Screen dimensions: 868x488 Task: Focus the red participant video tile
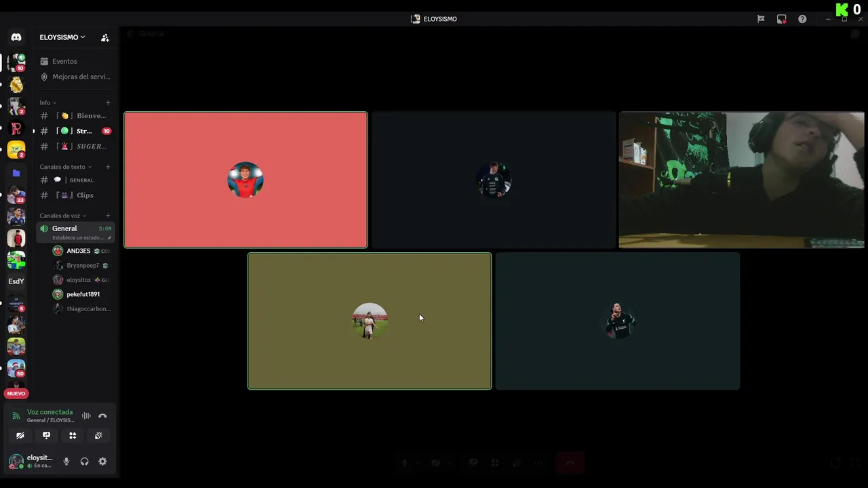pos(245,180)
